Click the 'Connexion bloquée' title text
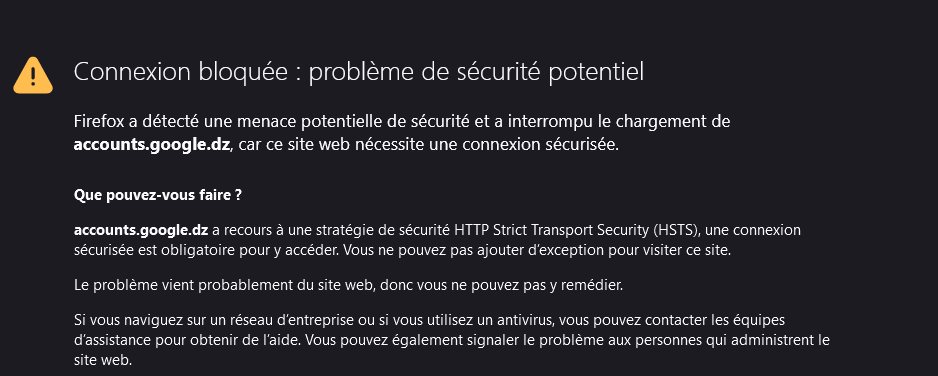The width and height of the screenshot is (938, 376). pos(180,72)
